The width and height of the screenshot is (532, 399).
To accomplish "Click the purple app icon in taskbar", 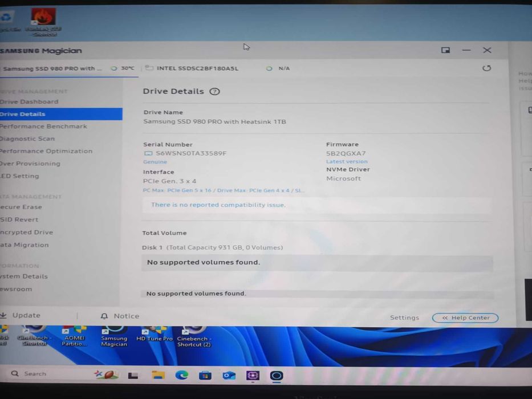I will pyautogui.click(x=253, y=375).
